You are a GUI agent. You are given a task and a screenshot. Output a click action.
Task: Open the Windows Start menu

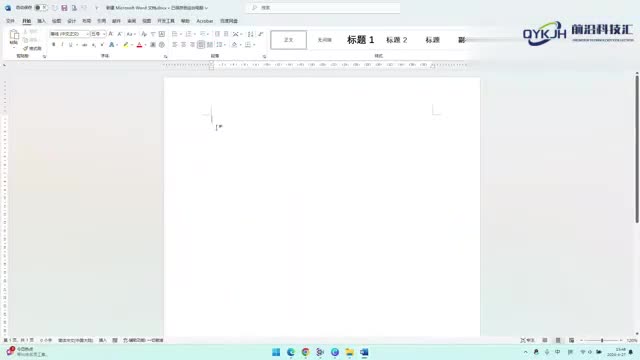276,352
